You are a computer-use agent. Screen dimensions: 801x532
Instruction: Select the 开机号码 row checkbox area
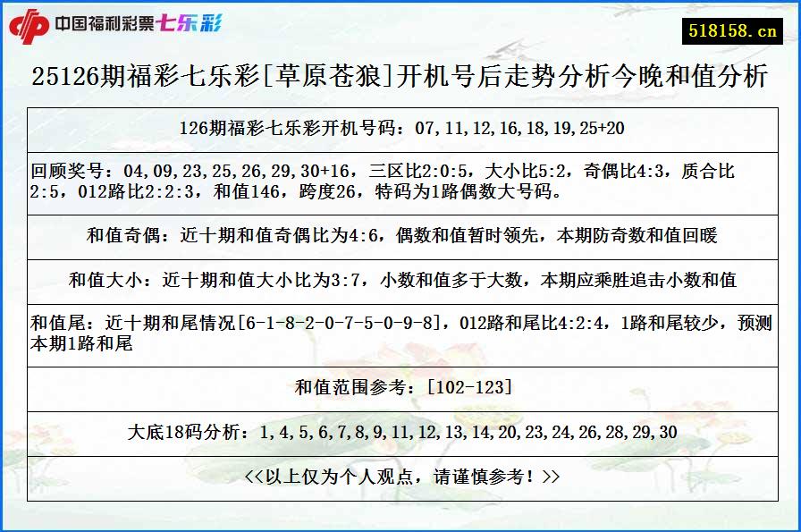coord(400,127)
